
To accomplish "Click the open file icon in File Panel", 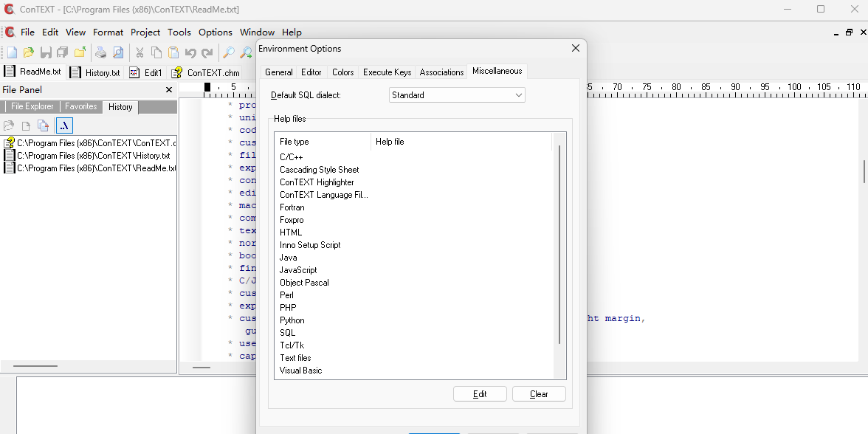I will coord(9,125).
